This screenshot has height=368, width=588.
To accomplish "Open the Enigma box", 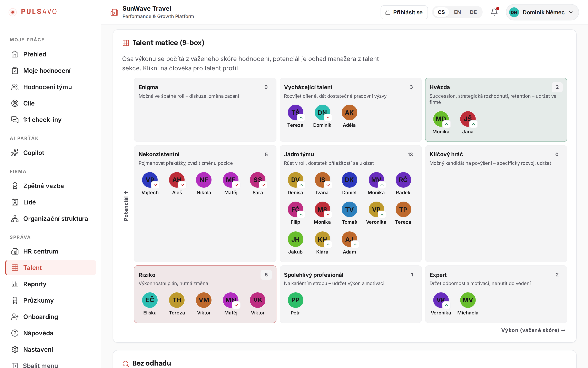I will tap(205, 110).
